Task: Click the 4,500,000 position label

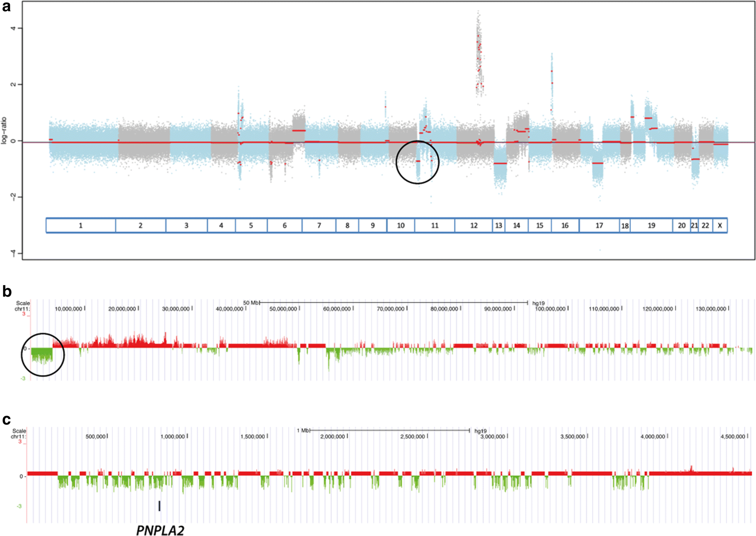Action: tap(733, 436)
